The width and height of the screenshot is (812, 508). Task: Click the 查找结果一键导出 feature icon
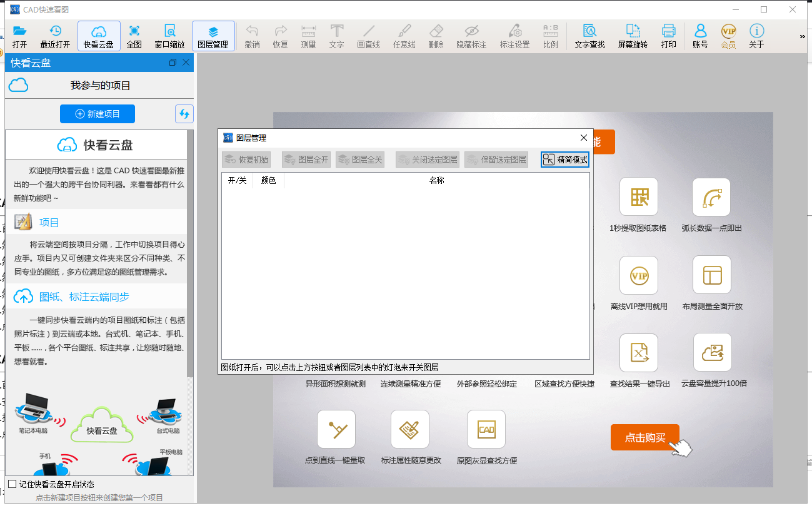(x=639, y=353)
